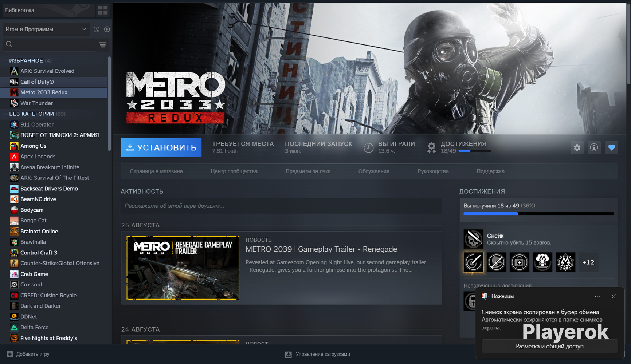Open METRO 2039 Gameplay Trailer news title
The width and height of the screenshot is (631, 364).
click(x=321, y=249)
